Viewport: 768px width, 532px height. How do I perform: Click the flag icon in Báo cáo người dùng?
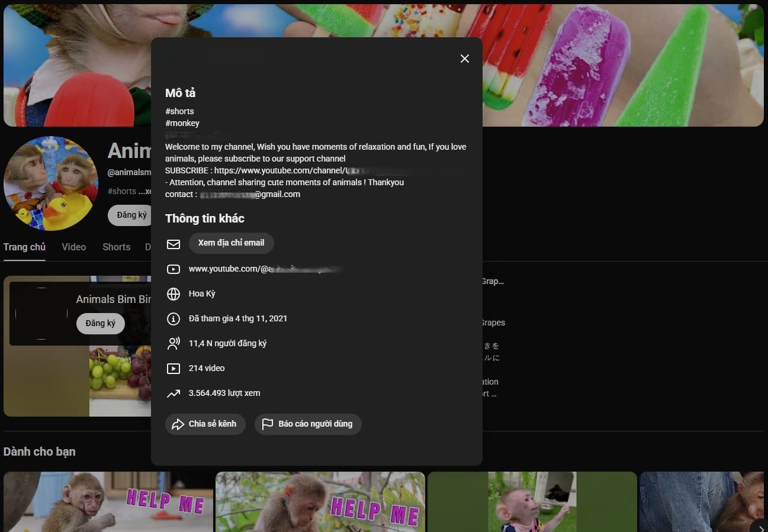click(268, 424)
